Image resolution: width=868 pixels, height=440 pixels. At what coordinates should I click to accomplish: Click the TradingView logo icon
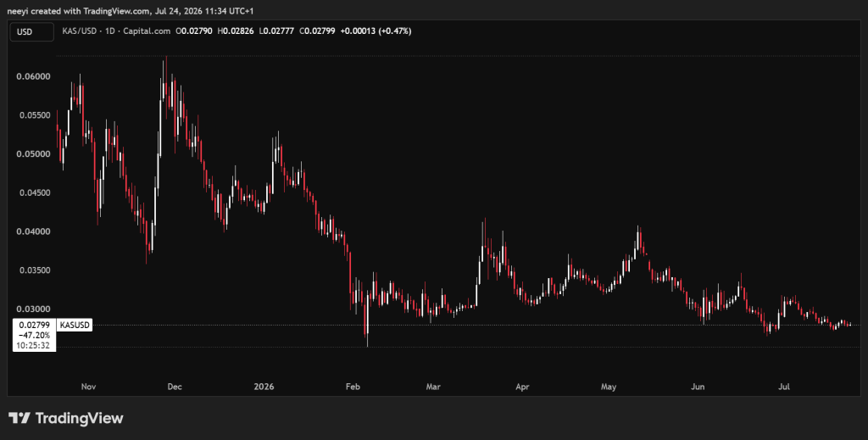click(x=19, y=419)
